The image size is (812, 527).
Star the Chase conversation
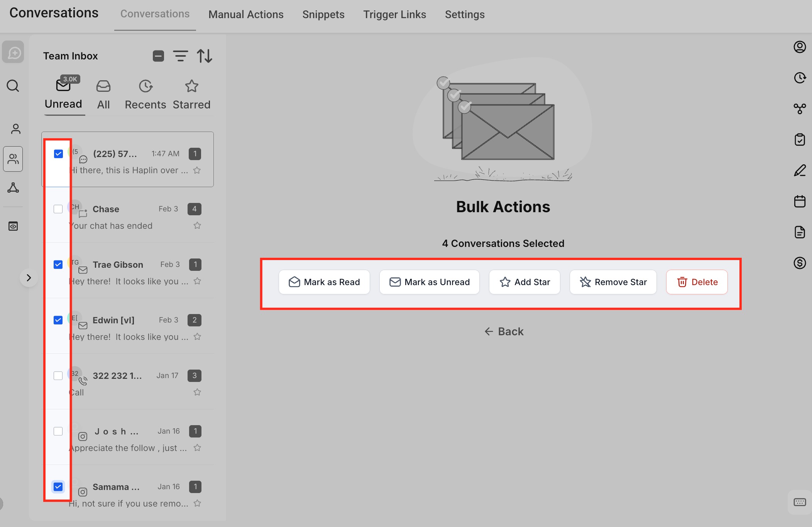[197, 226]
